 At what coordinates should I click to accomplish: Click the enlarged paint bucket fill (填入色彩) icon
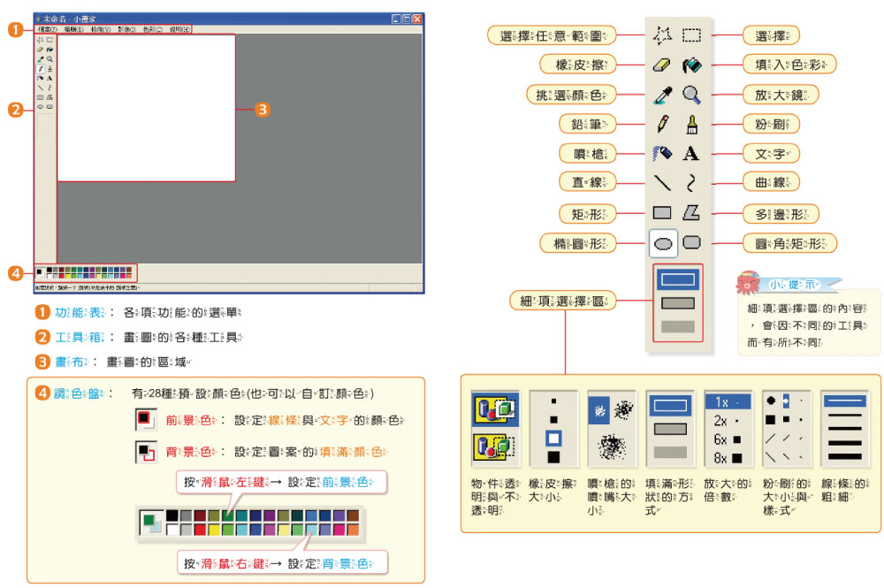click(691, 65)
